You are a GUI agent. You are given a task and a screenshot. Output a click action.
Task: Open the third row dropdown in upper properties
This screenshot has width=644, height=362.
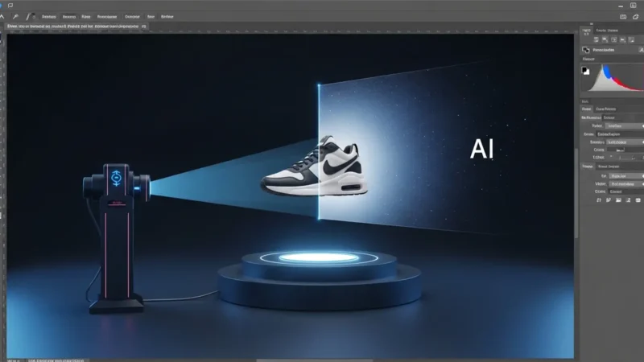coord(625,142)
